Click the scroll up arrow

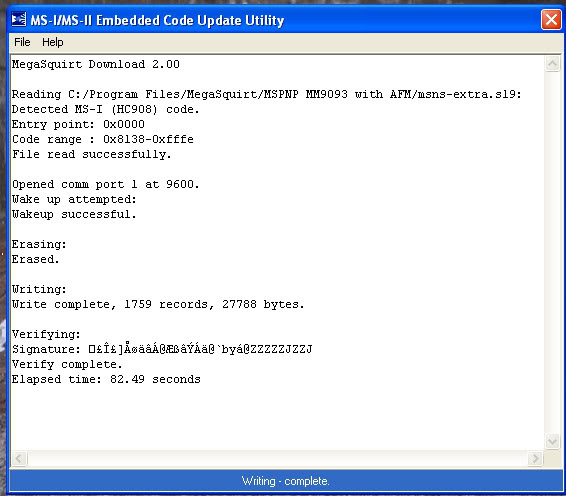[x=552, y=64]
